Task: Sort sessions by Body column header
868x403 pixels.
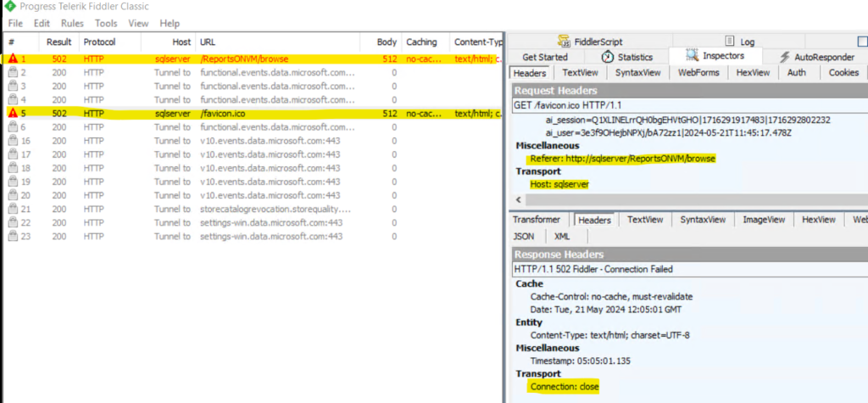Action: tap(381, 42)
